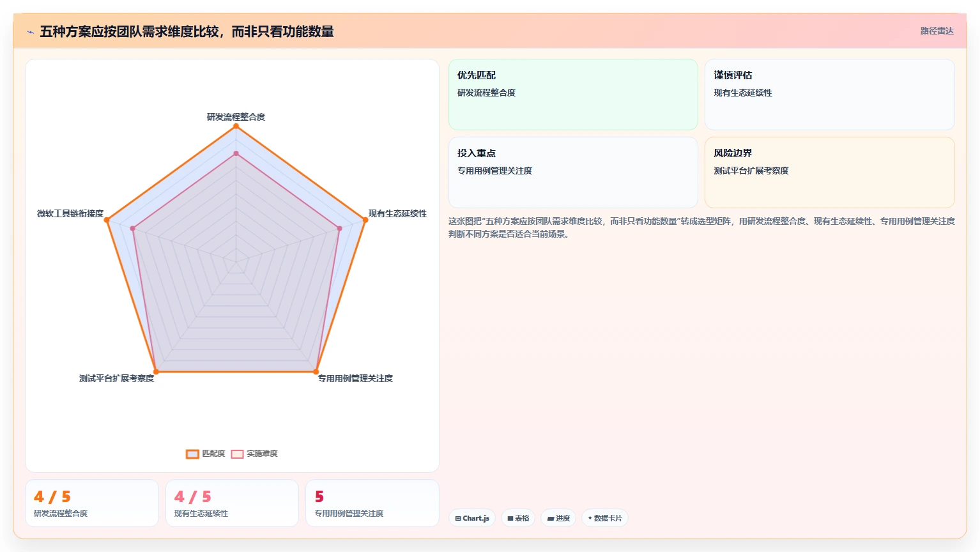The image size is (980, 552).
Task: Click the 路径雷达 label in the header
Action: tap(937, 31)
